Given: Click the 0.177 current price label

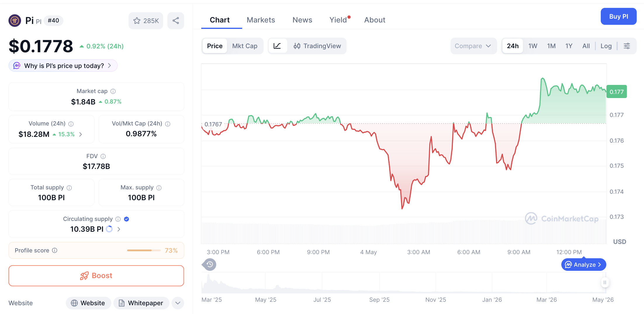Looking at the screenshot, I should click(x=617, y=92).
